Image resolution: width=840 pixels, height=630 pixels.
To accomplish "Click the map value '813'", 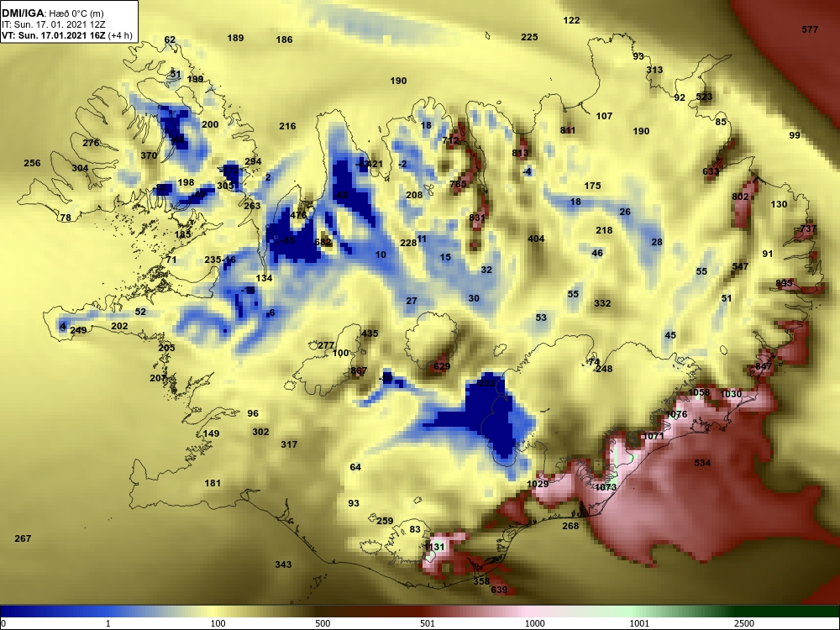I will pyautogui.click(x=520, y=153).
